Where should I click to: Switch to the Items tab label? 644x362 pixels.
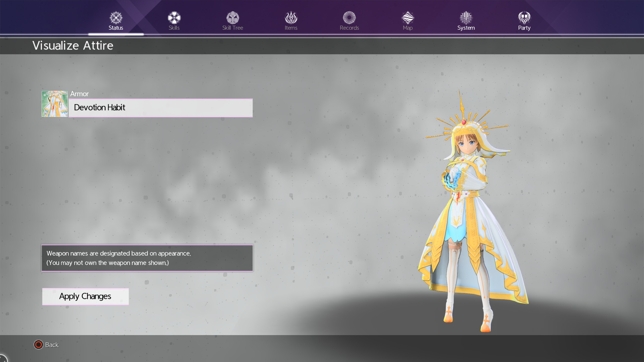(x=291, y=28)
